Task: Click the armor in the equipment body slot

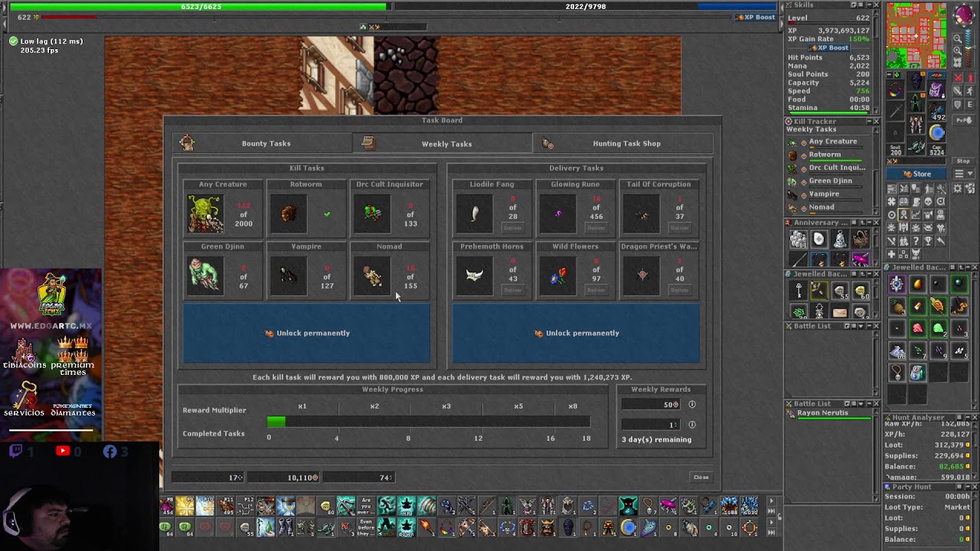Action: click(x=916, y=102)
